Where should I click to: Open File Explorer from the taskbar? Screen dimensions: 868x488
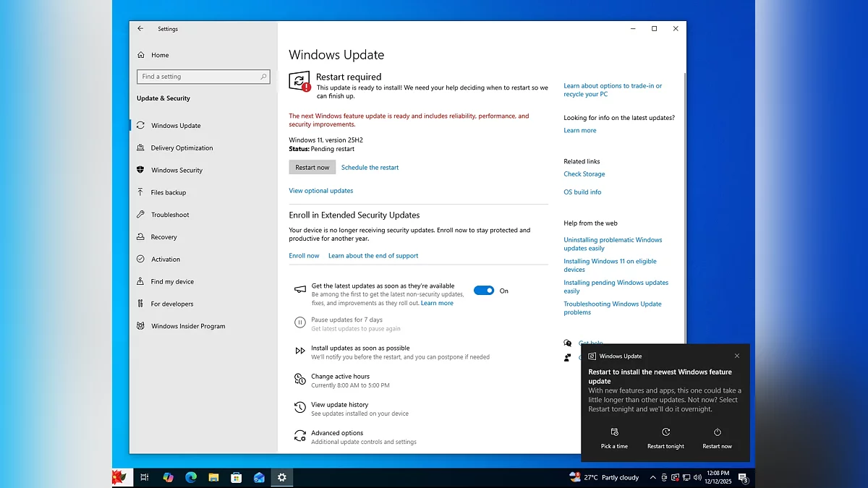pyautogui.click(x=213, y=477)
